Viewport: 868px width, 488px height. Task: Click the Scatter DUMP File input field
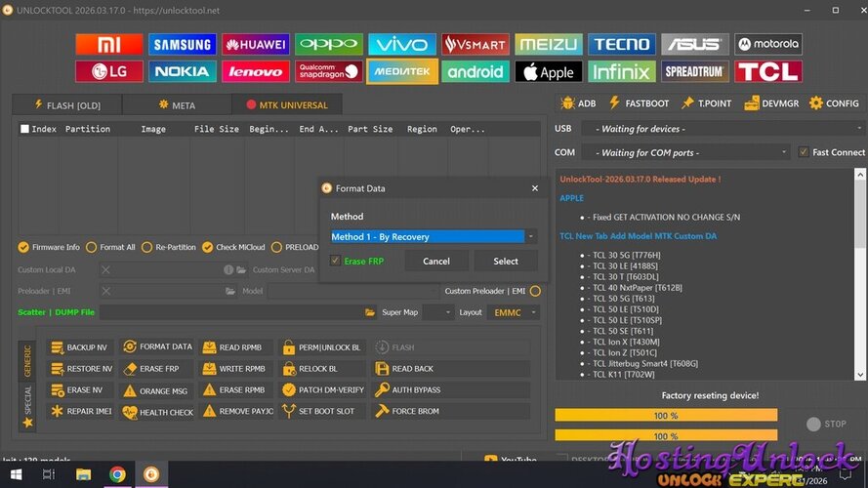click(x=230, y=312)
